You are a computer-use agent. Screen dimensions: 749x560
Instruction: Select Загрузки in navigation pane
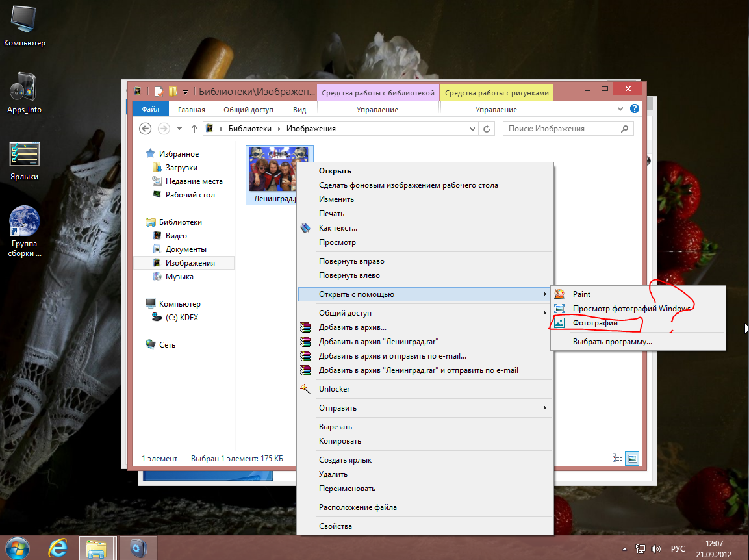click(181, 168)
